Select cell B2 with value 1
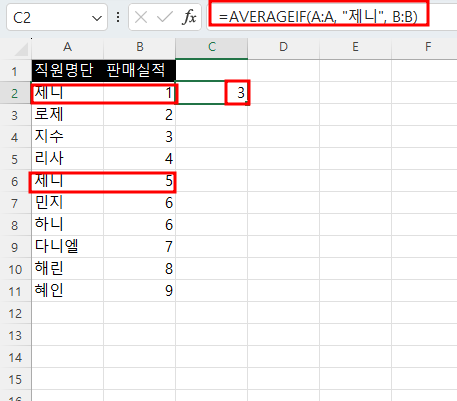The width and height of the screenshot is (457, 401). (x=140, y=93)
